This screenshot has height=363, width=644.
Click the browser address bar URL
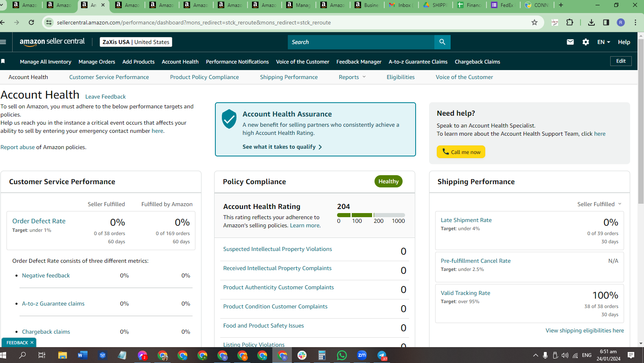point(194,22)
